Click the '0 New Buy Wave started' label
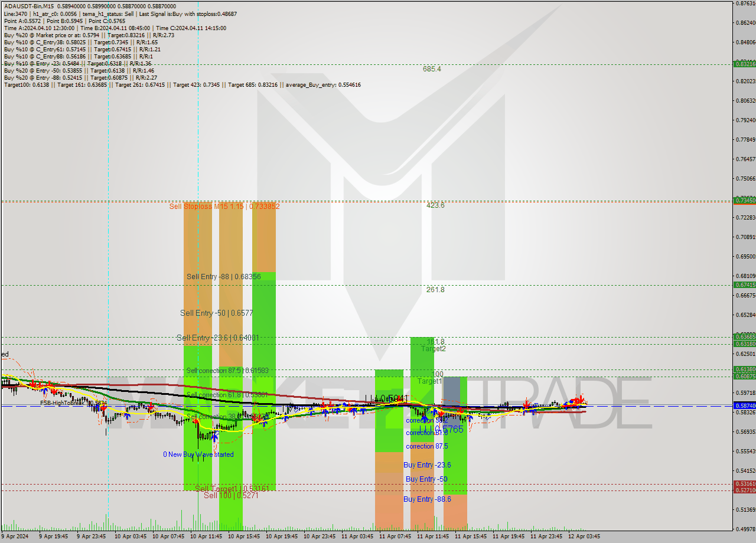Image resolution: width=756 pixels, height=543 pixels. coord(198,454)
